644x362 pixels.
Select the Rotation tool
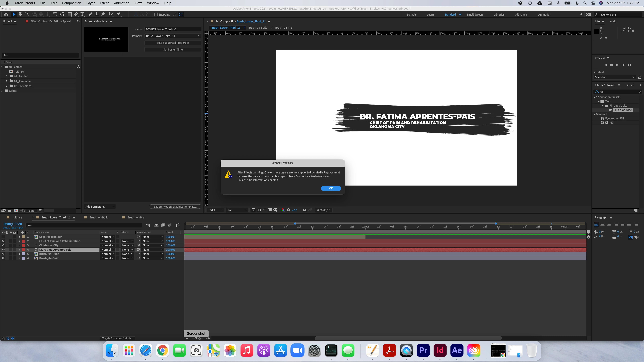tap(55, 14)
